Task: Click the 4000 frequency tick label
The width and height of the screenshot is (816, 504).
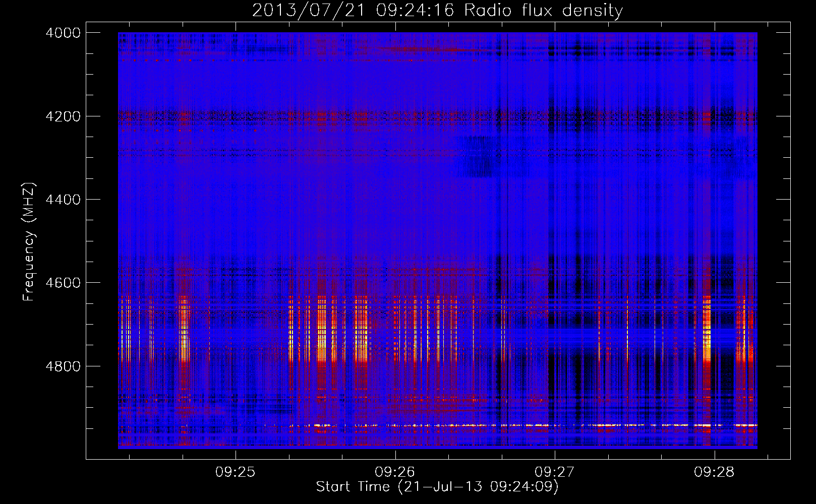Action: click(x=63, y=33)
